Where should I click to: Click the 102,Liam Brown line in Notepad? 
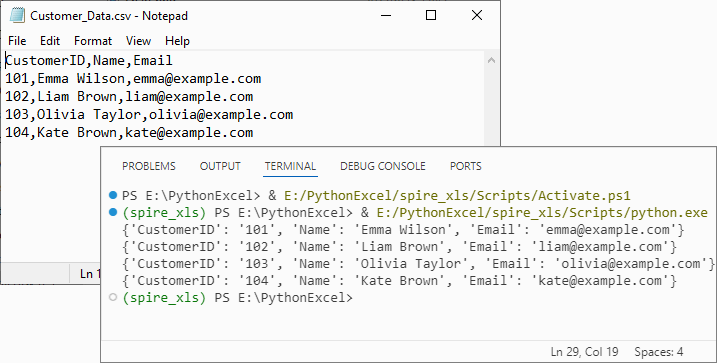click(x=129, y=96)
